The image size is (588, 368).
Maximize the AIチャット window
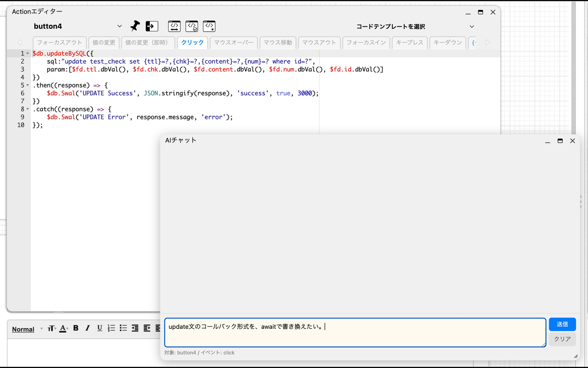coord(560,141)
